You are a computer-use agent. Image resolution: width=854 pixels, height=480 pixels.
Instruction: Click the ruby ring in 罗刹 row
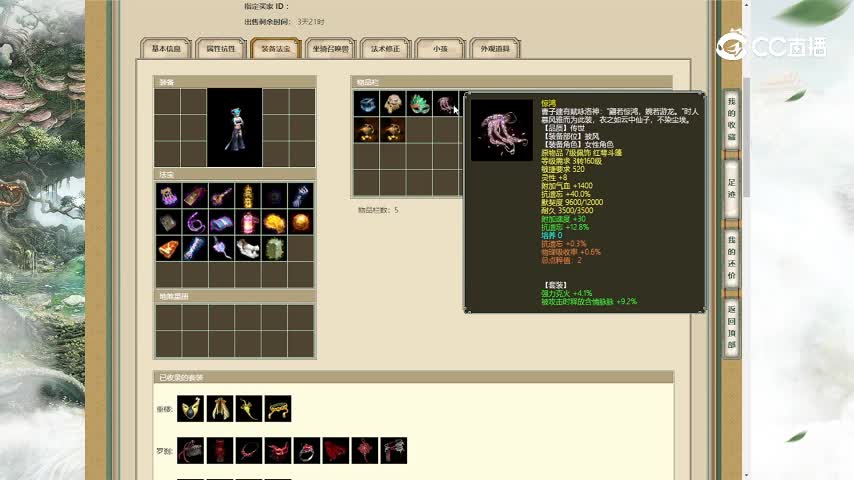tap(307, 451)
